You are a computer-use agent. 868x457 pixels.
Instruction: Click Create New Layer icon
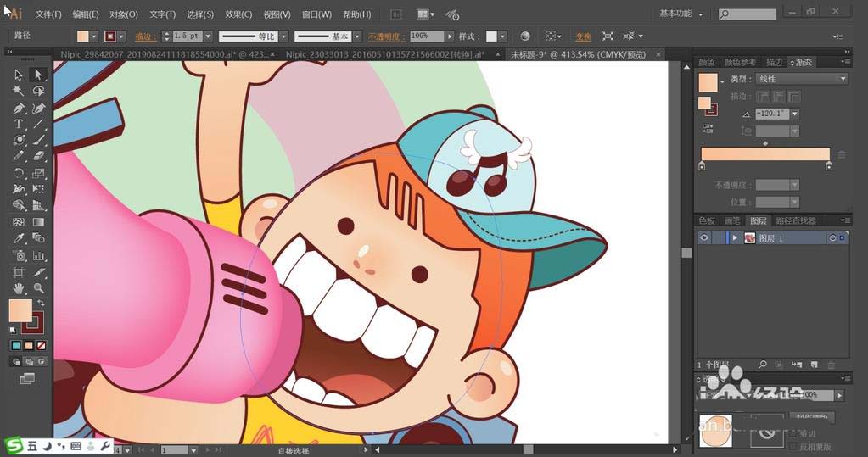pos(814,365)
